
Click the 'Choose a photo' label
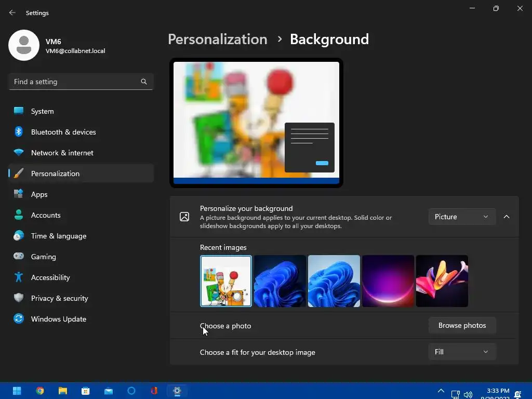[x=225, y=326]
